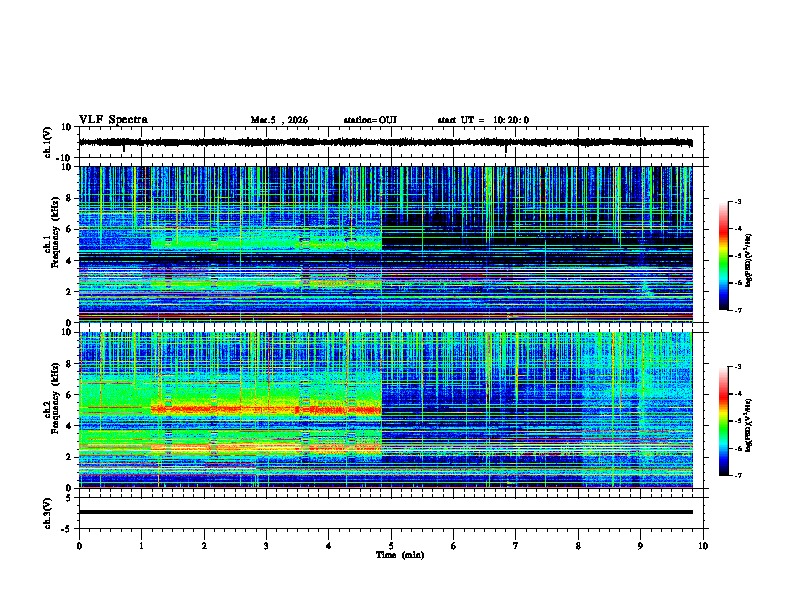Image resolution: width=792 pixels, height=612 pixels.
Task: Click the "-5" tick on ch.3(V) axis
Action: point(67,529)
